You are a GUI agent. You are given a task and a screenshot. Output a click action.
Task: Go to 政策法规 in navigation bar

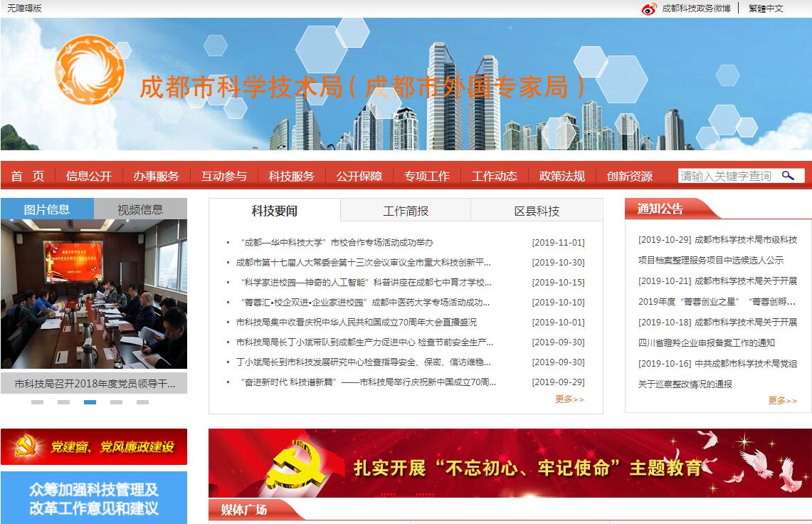click(561, 176)
